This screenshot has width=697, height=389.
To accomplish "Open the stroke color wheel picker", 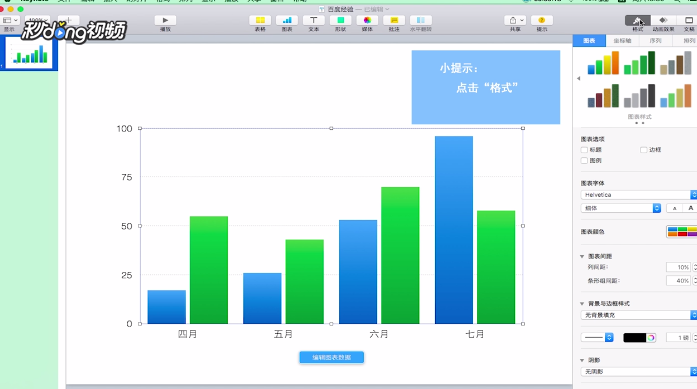I will point(651,338).
